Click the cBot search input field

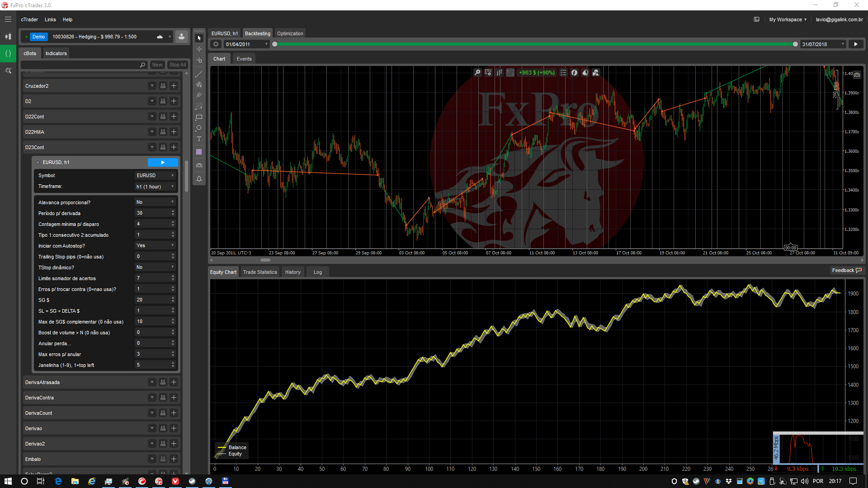point(84,65)
